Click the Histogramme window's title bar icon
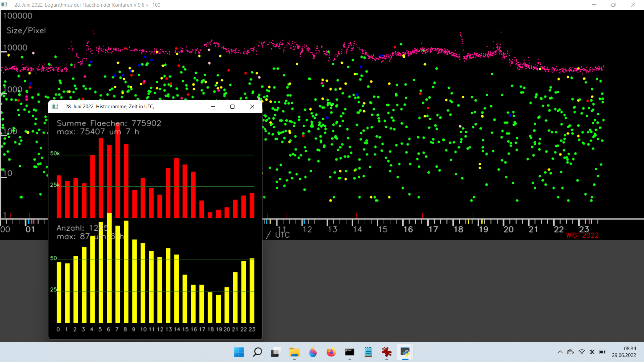Viewport: 644px width, 362px height. tap(55, 107)
